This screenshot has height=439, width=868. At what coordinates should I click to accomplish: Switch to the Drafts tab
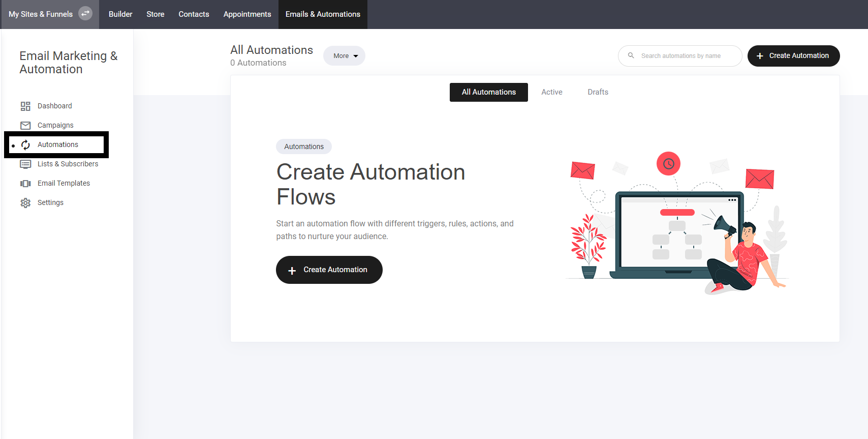click(x=598, y=92)
